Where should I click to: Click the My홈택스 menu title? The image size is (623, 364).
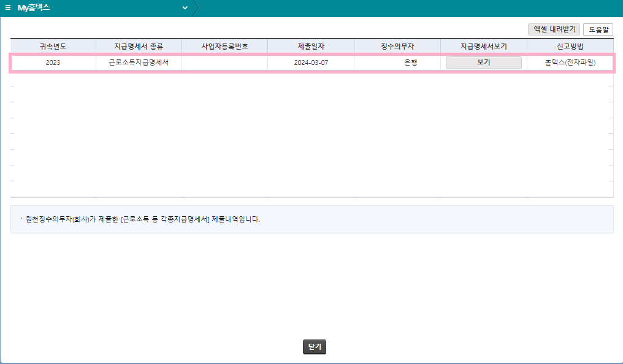(33, 8)
